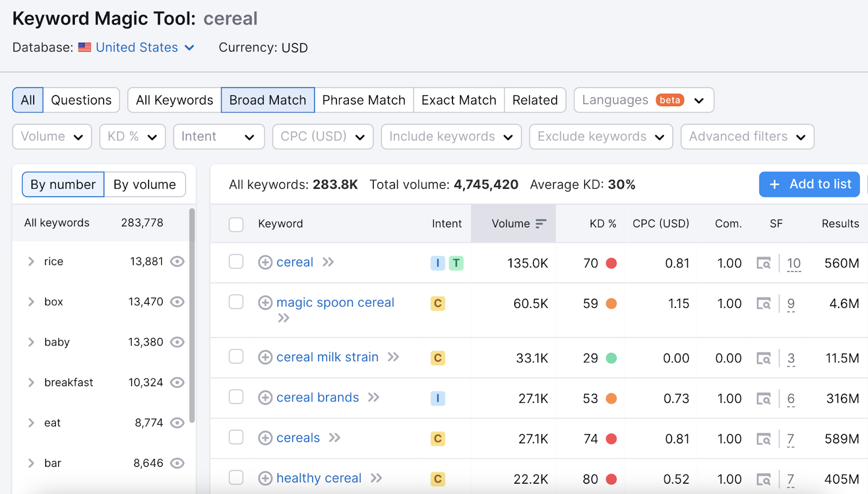Viewport: 868px width, 494px height.
Task: Click the Volume column sort icon
Action: (540, 223)
